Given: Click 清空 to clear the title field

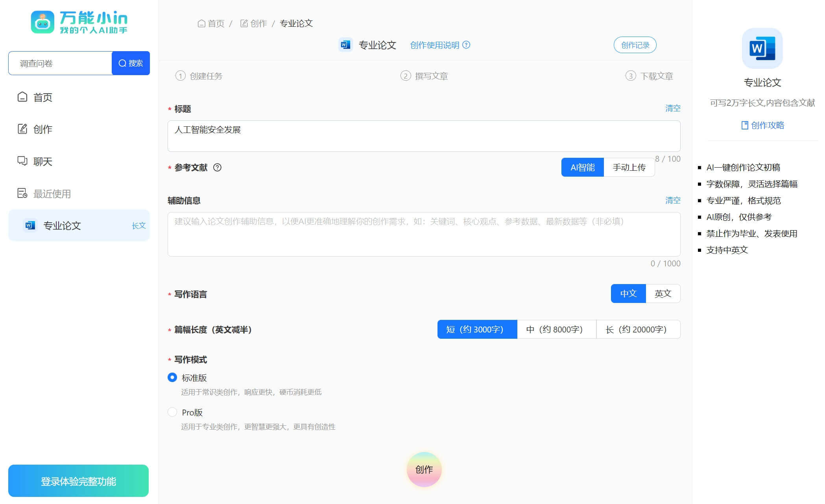Looking at the screenshot, I should pyautogui.click(x=673, y=108).
